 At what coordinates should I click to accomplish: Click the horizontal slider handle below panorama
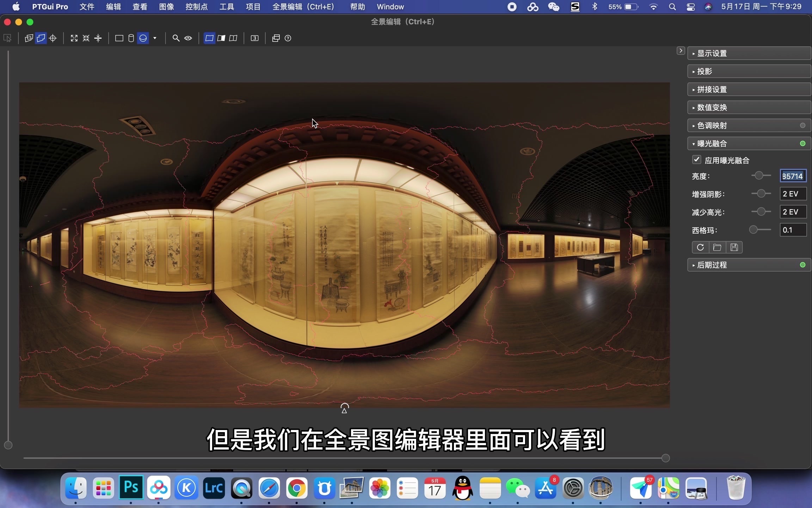(665, 458)
